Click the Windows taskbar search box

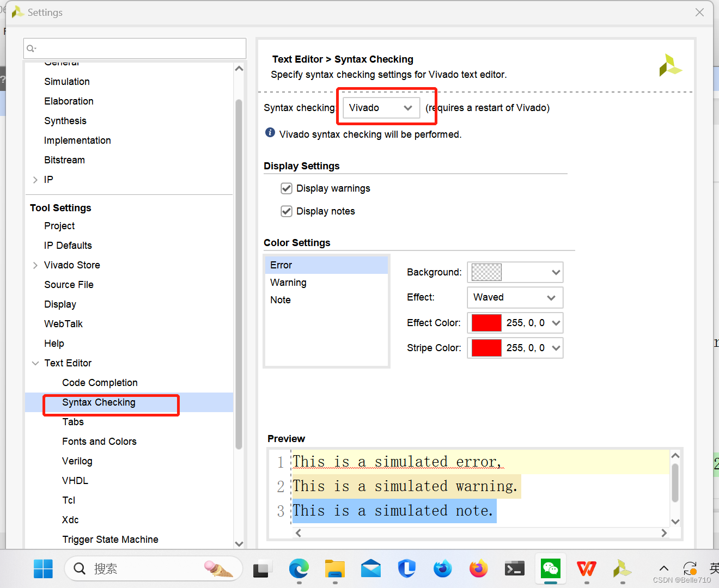pyautogui.click(x=154, y=569)
